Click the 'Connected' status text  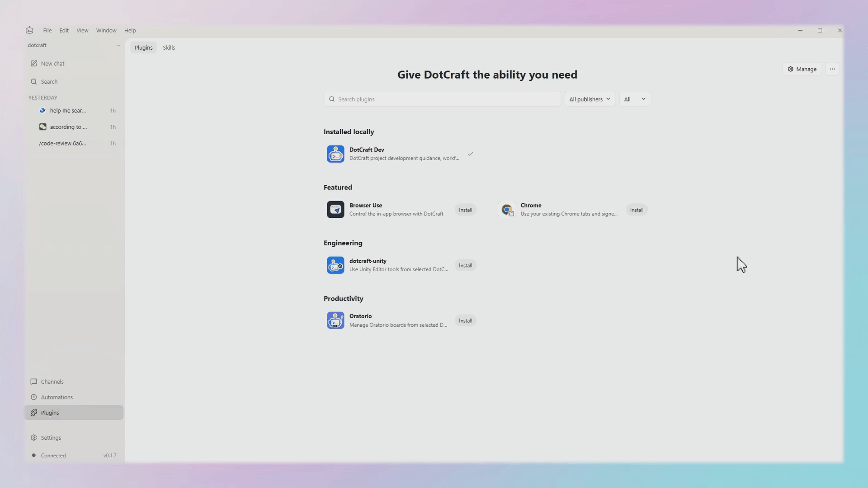53,455
